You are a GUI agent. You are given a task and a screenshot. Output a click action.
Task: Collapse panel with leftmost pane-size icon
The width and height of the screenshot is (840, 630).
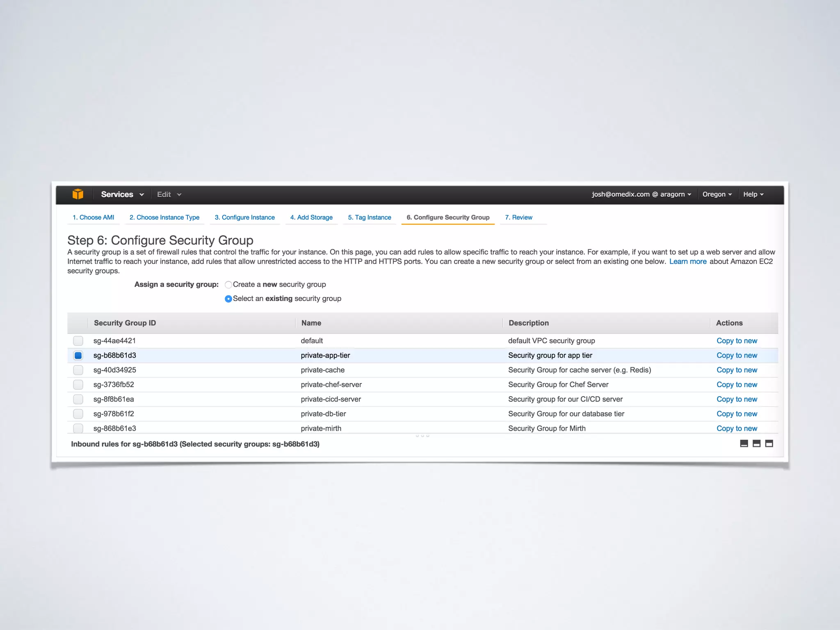744,443
